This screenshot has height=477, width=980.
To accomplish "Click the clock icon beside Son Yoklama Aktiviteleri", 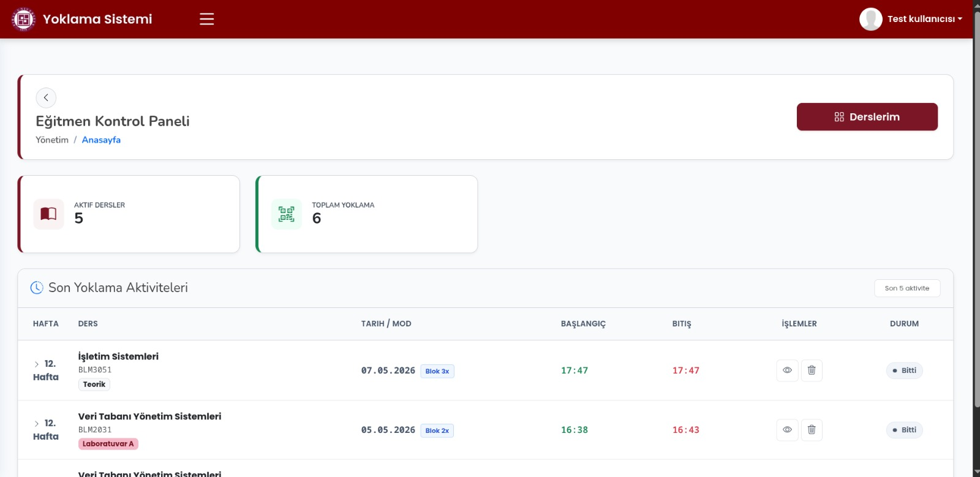I will coord(37,287).
